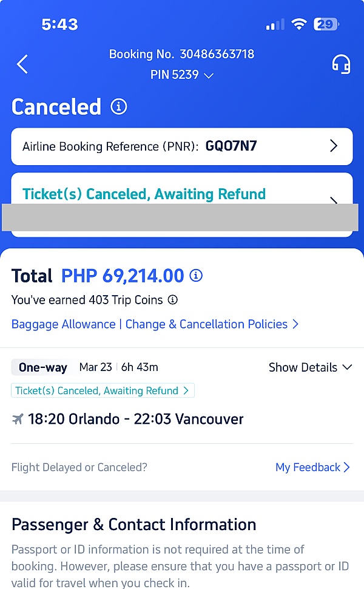Open the Baggage Allowance link

pos(63,324)
